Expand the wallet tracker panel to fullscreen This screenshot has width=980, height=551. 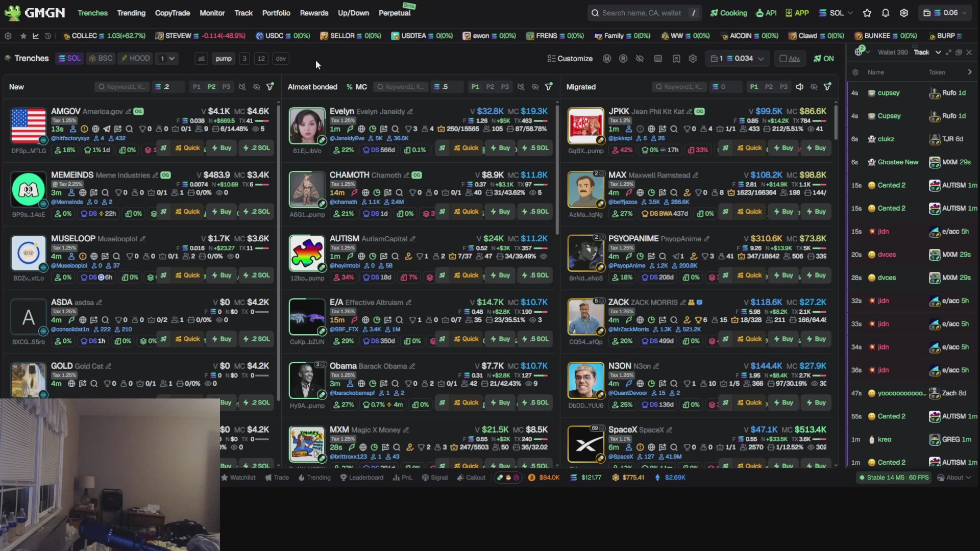(x=948, y=52)
